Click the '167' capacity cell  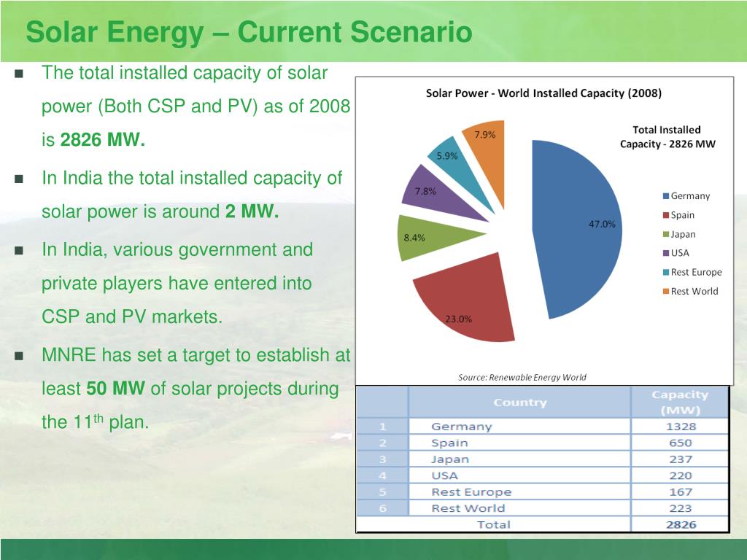[x=681, y=492]
